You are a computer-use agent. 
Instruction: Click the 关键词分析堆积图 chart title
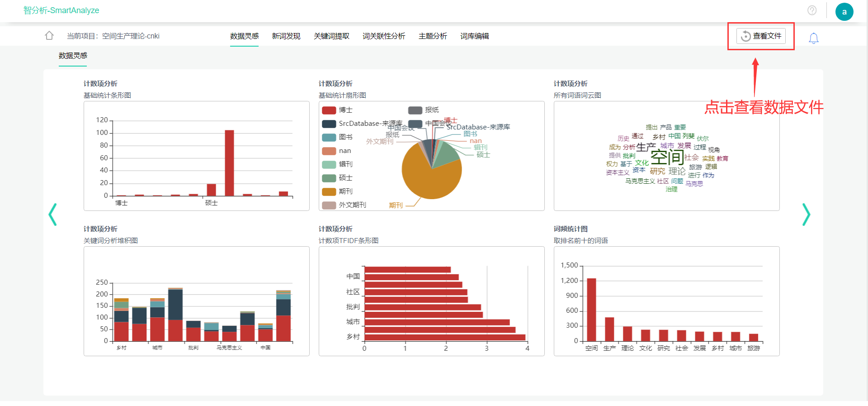click(111, 241)
